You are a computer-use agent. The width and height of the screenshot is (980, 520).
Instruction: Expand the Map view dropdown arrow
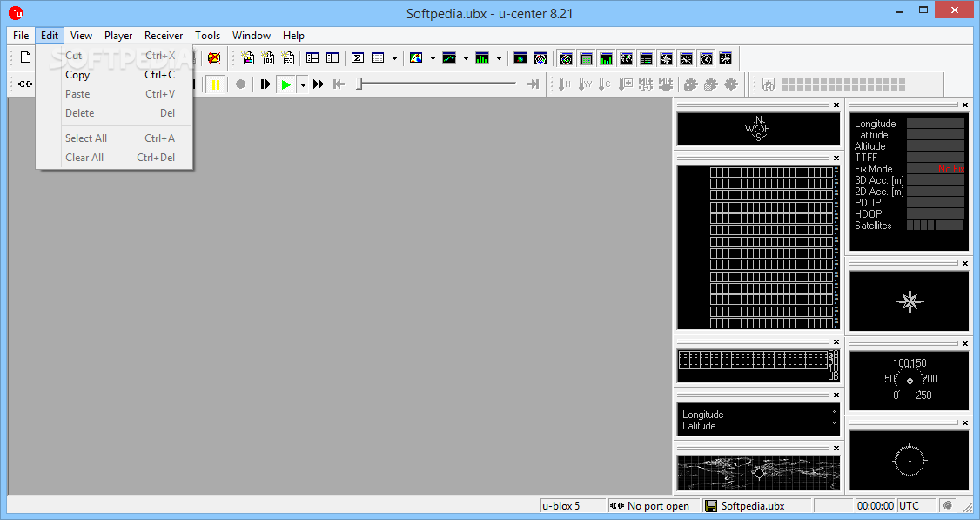(433, 58)
